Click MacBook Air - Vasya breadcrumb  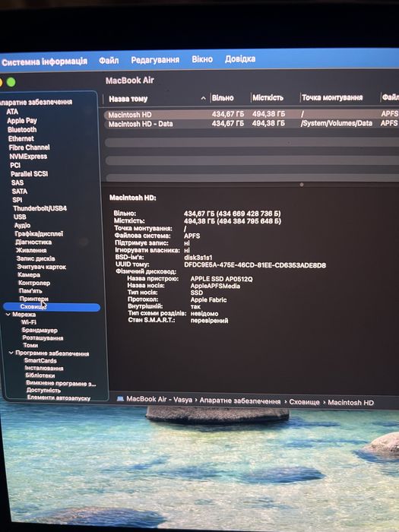pyautogui.click(x=160, y=399)
